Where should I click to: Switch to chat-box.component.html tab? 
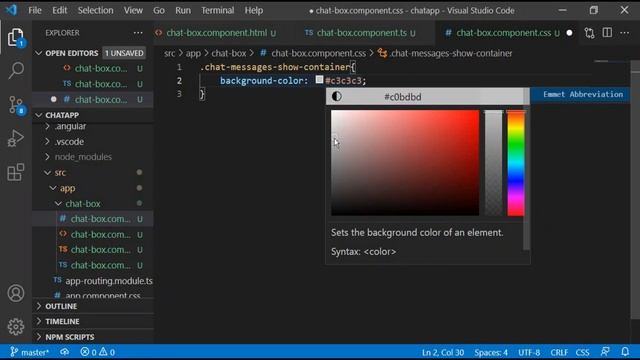pos(216,33)
